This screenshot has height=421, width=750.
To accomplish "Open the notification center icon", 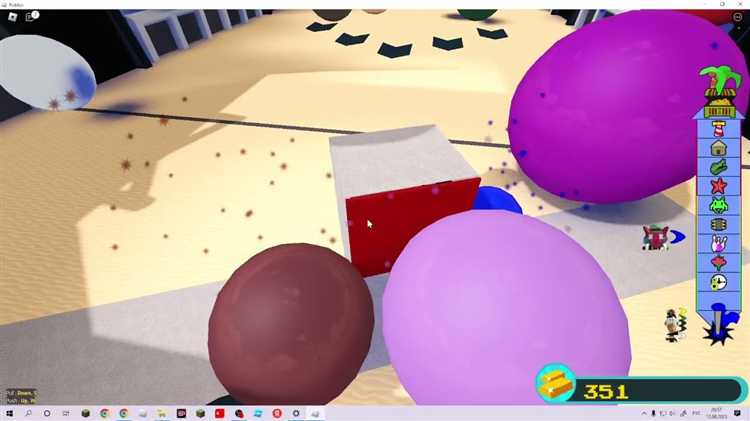I will click(737, 413).
